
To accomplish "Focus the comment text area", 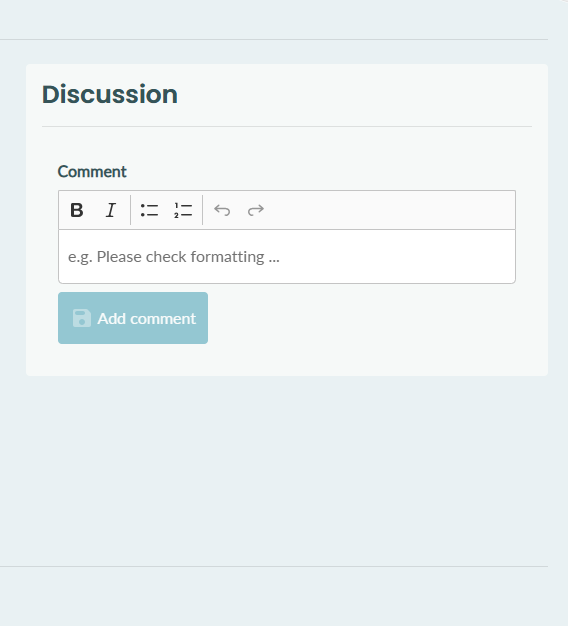I will 287,257.
